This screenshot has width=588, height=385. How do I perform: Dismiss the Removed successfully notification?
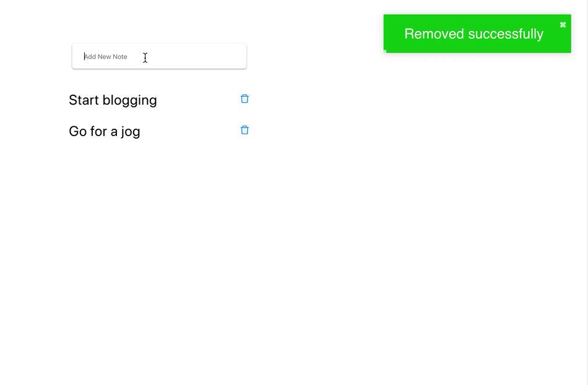pos(563,25)
